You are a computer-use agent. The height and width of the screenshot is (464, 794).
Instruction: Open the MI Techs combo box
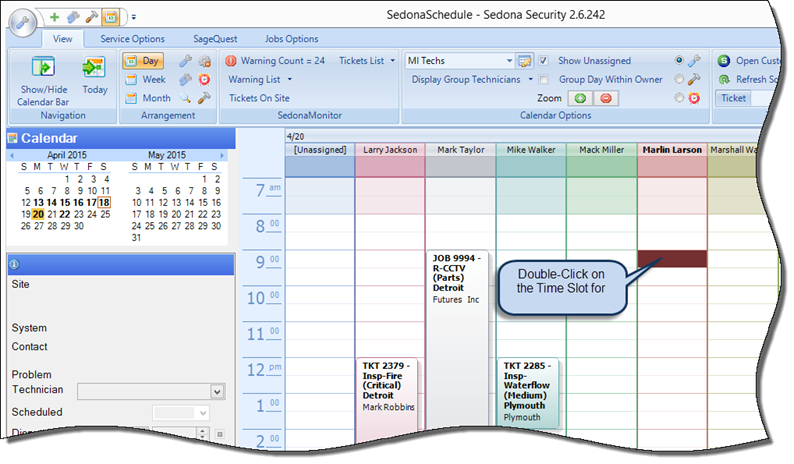[459, 61]
